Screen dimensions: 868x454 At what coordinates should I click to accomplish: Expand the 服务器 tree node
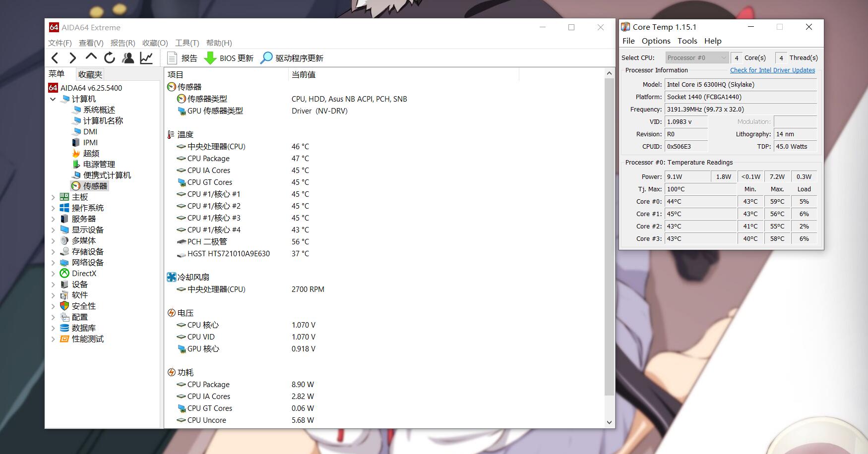coord(53,219)
